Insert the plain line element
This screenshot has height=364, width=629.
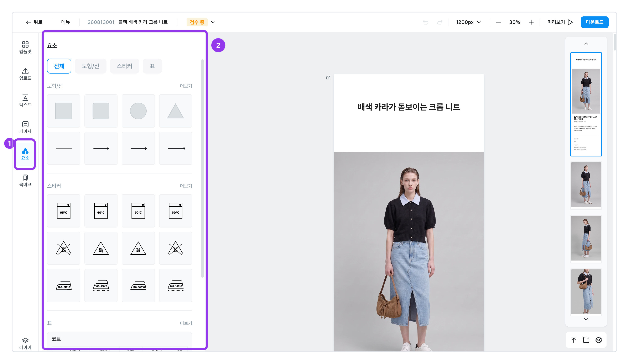(64, 148)
